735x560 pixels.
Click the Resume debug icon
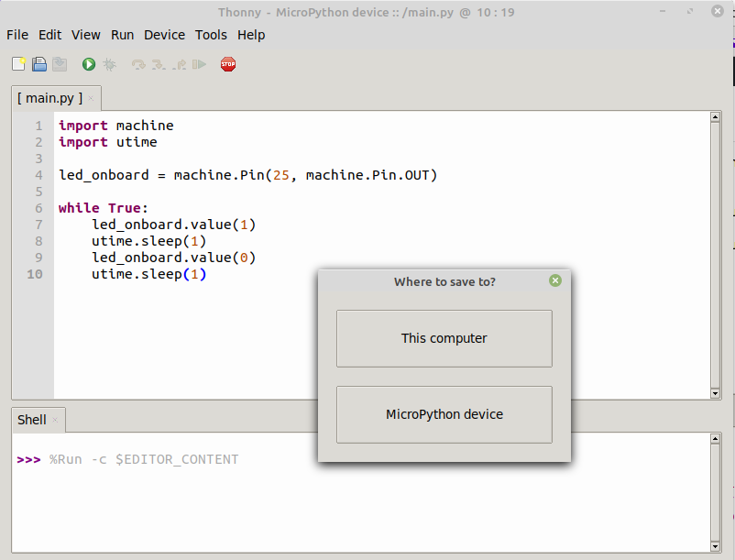point(199,64)
